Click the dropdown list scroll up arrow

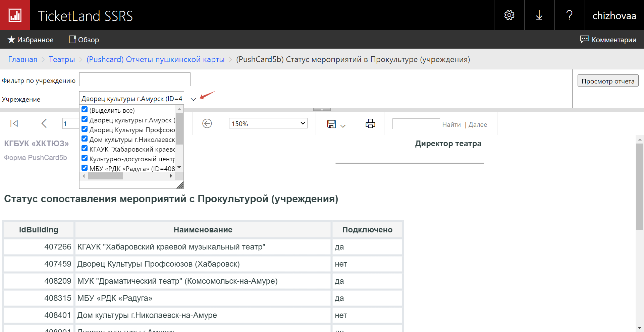(179, 109)
